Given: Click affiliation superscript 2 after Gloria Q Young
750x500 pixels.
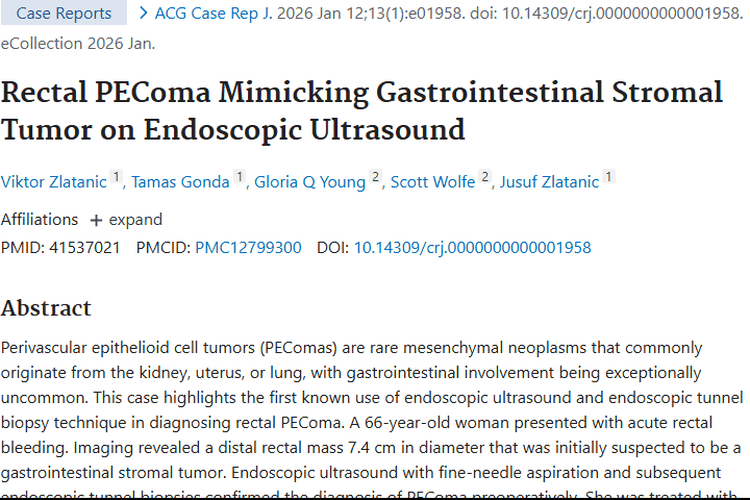Looking at the screenshot, I should pyautogui.click(x=376, y=177).
